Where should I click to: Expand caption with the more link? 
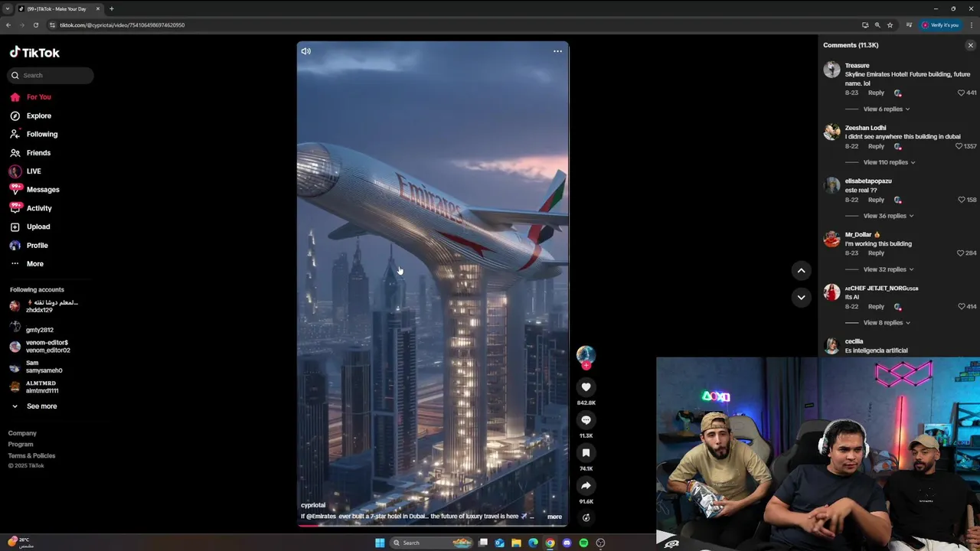point(554,517)
